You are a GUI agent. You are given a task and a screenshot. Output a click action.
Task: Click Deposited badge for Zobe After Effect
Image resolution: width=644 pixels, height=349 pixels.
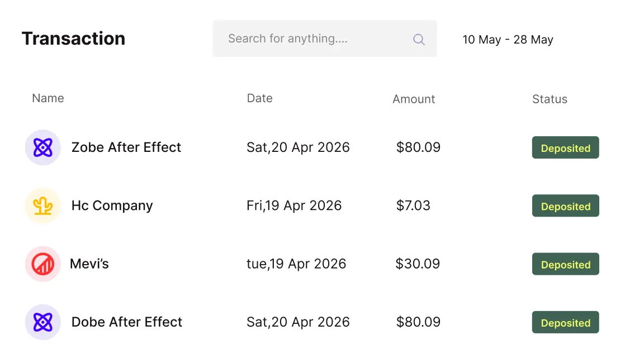coord(566,147)
